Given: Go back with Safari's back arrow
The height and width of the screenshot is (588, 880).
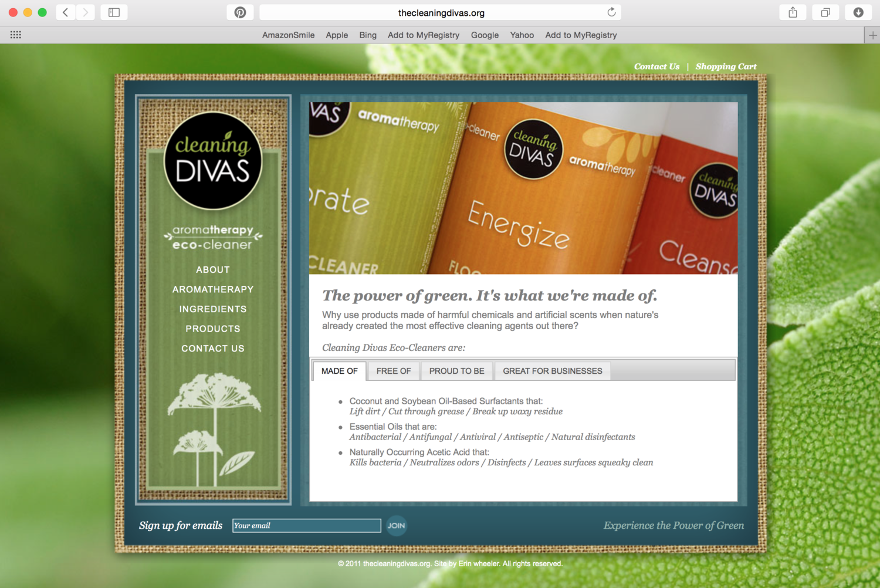Looking at the screenshot, I should (x=66, y=12).
